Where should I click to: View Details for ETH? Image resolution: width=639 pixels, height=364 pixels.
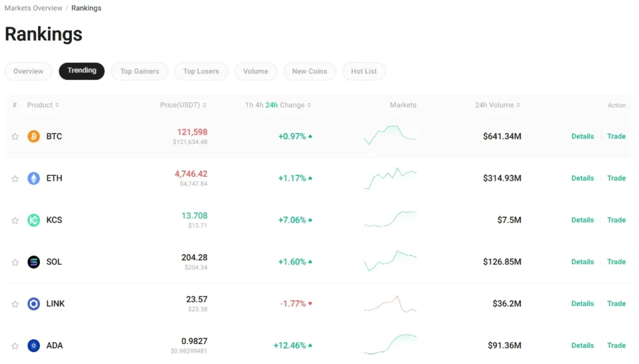pos(582,178)
